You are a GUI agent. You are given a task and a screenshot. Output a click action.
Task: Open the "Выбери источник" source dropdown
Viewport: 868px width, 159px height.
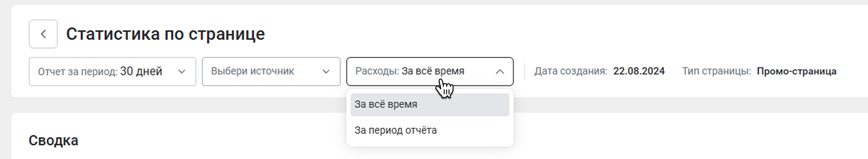(x=271, y=72)
